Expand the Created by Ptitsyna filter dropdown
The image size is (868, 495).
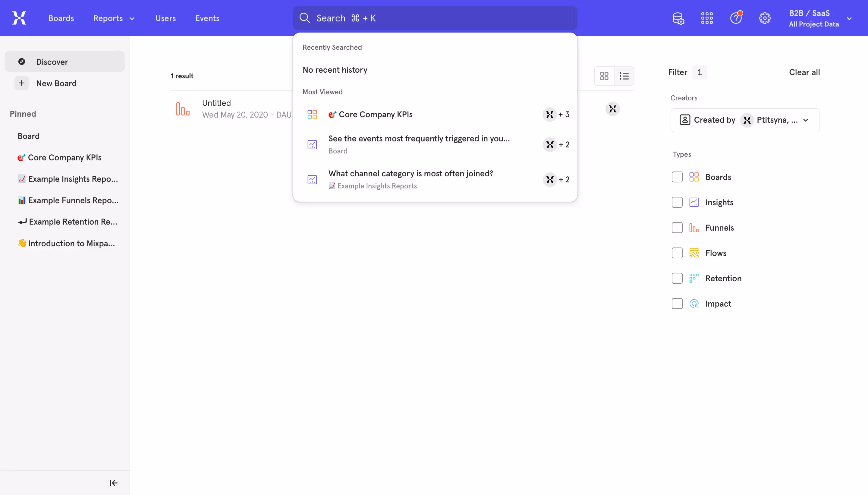click(806, 120)
